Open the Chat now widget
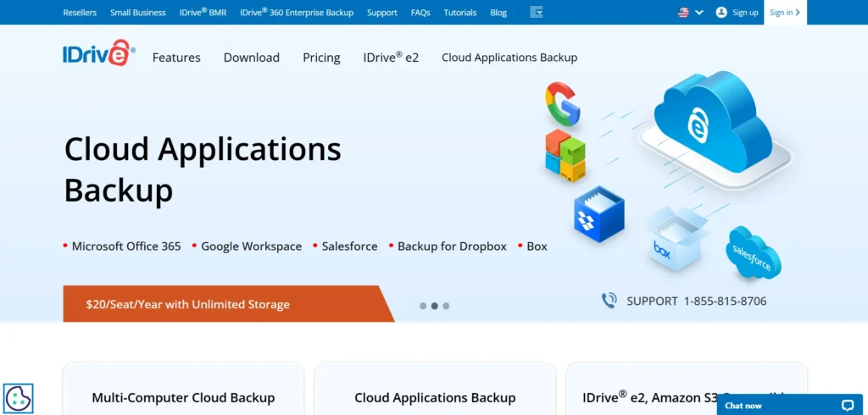 tap(790, 405)
